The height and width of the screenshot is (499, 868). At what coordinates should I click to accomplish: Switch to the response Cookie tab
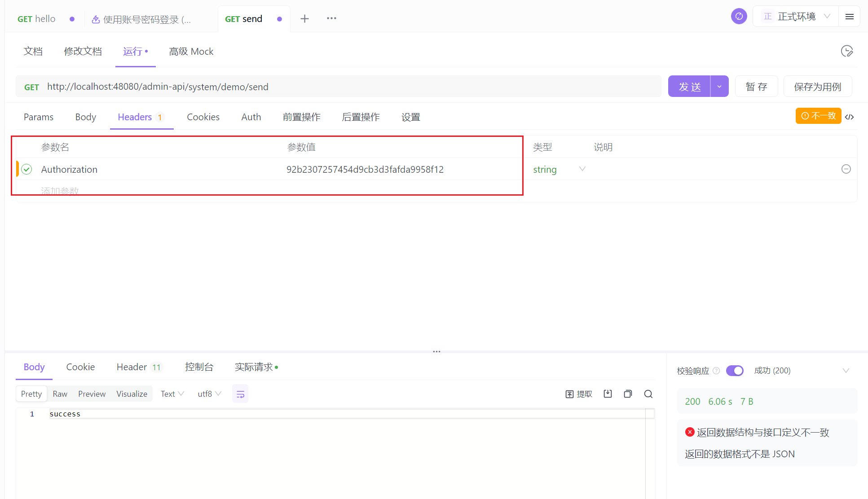[80, 367]
